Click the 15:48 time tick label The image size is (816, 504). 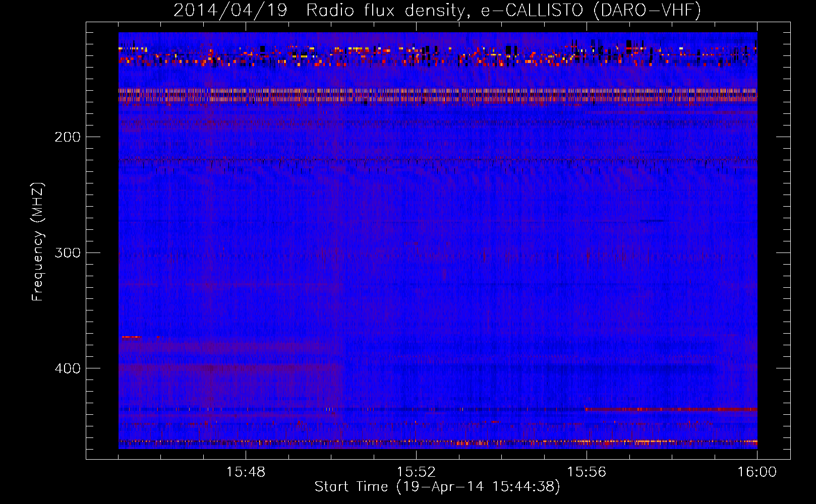coord(246,472)
